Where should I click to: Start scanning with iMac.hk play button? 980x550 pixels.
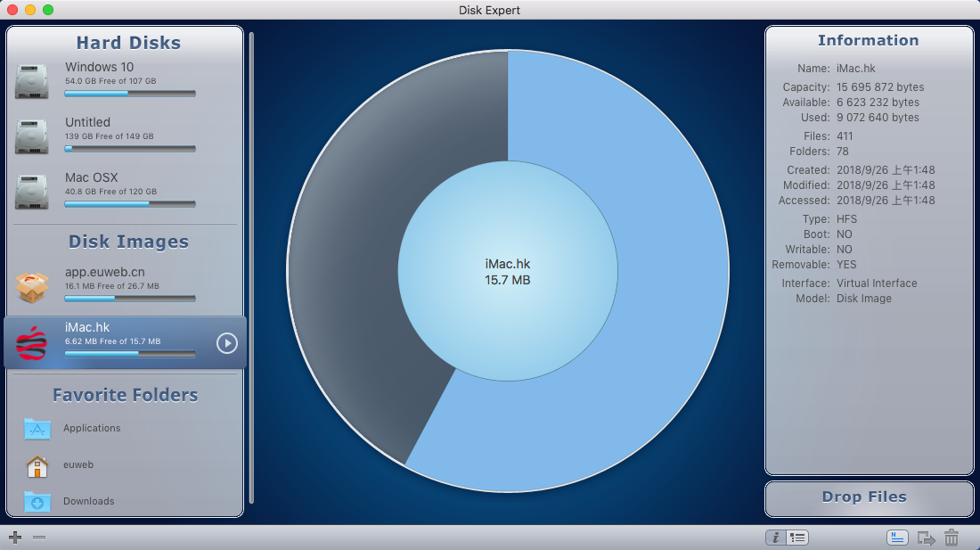coord(227,343)
